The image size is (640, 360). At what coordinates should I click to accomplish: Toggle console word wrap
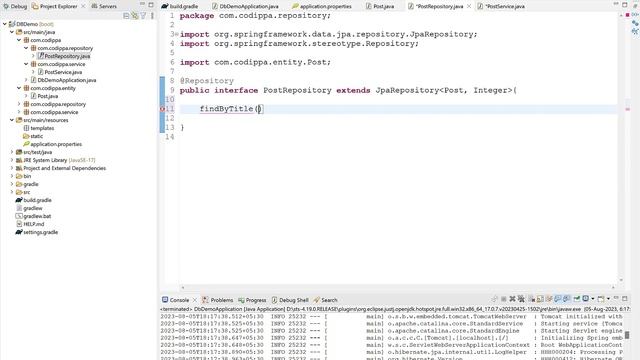(549, 299)
